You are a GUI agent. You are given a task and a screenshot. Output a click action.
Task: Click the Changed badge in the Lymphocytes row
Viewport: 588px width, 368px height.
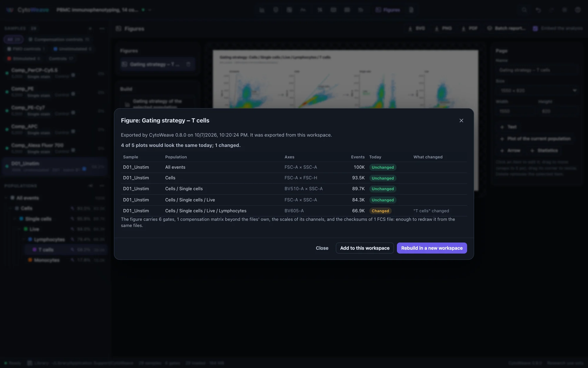pos(380,211)
